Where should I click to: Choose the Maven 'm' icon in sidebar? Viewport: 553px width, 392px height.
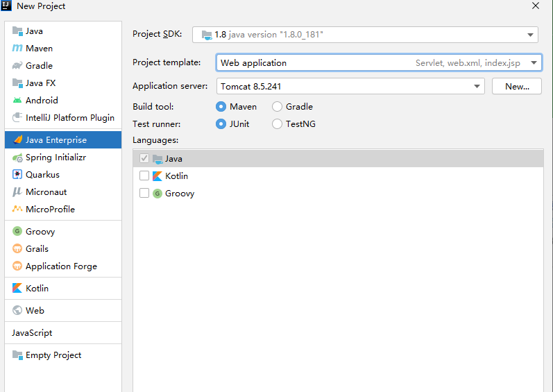click(17, 49)
